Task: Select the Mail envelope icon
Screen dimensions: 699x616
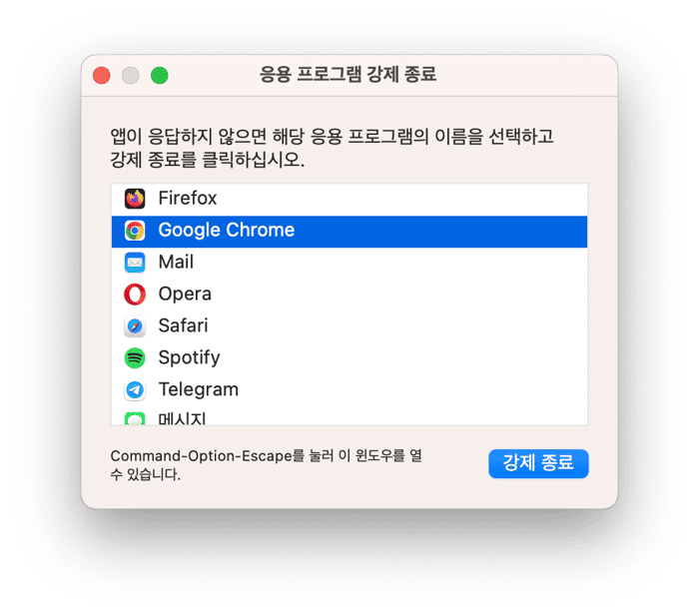Action: [135, 263]
